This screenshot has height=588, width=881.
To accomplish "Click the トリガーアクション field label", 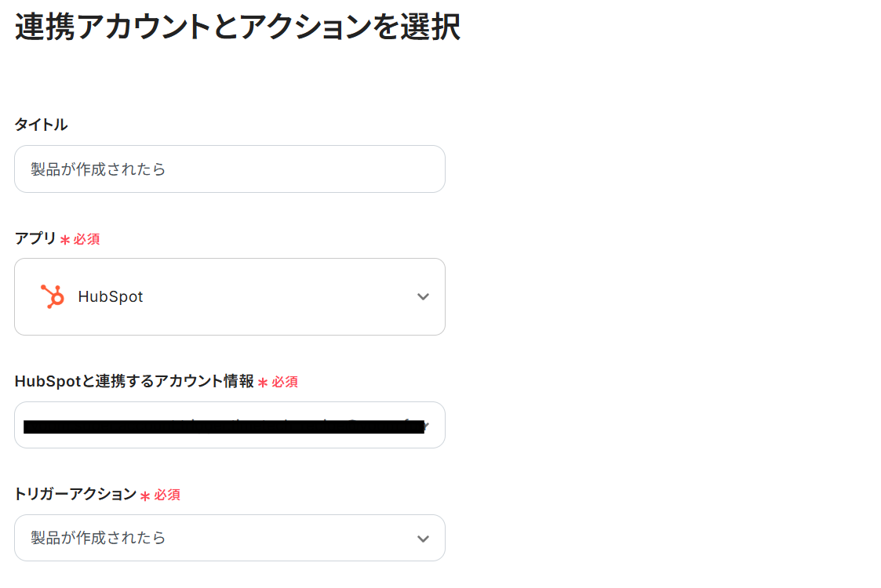I will pyautogui.click(x=75, y=495).
